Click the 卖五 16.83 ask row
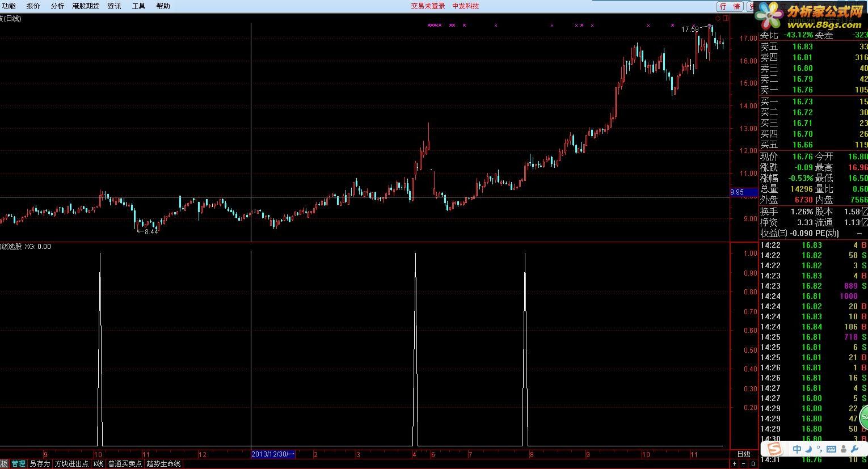868x469 pixels. pos(814,47)
